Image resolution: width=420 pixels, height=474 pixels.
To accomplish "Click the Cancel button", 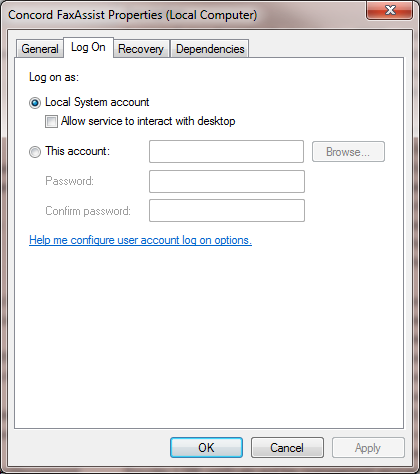I will 287,447.
